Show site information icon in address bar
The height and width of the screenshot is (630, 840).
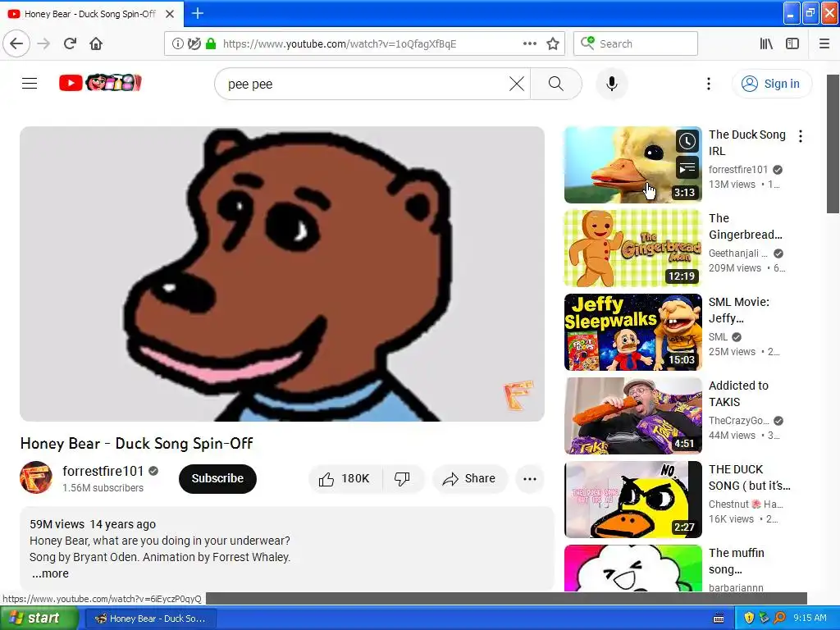177,43
